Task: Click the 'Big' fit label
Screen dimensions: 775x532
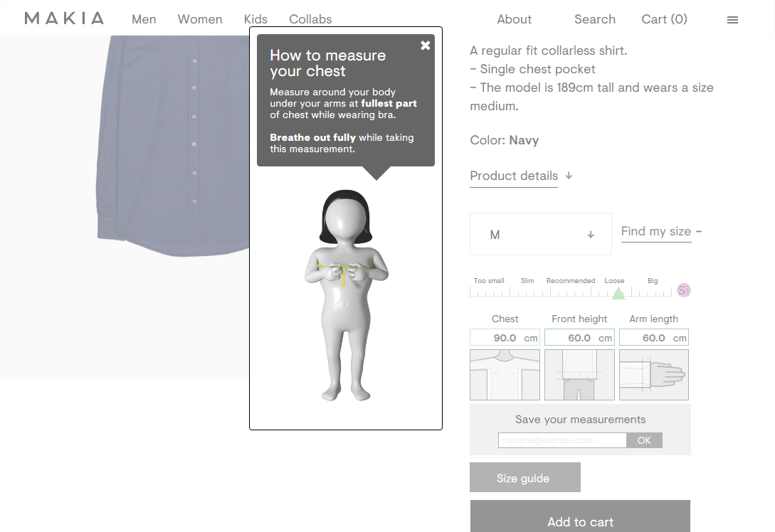Action: pos(653,280)
